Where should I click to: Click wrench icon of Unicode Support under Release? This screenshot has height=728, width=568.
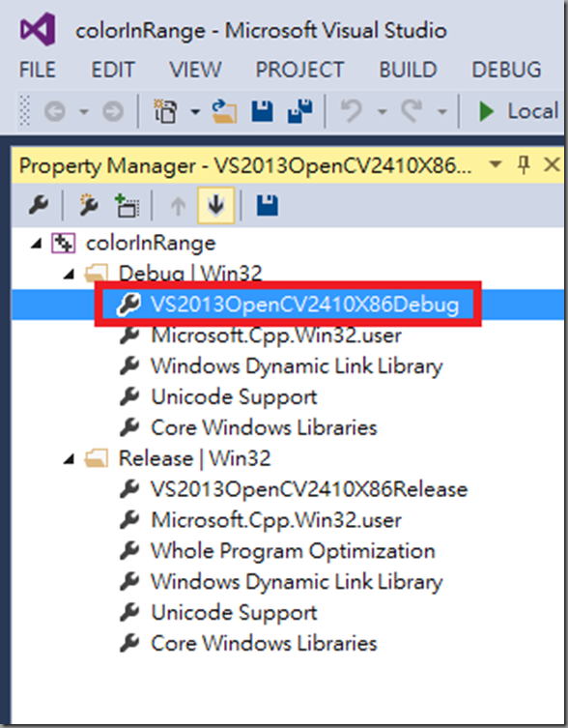pos(129,612)
